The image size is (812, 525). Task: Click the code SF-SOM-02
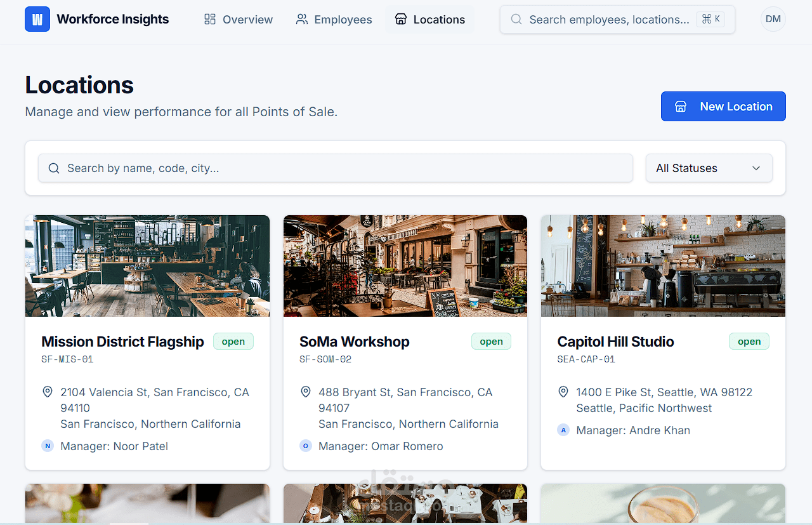325,359
